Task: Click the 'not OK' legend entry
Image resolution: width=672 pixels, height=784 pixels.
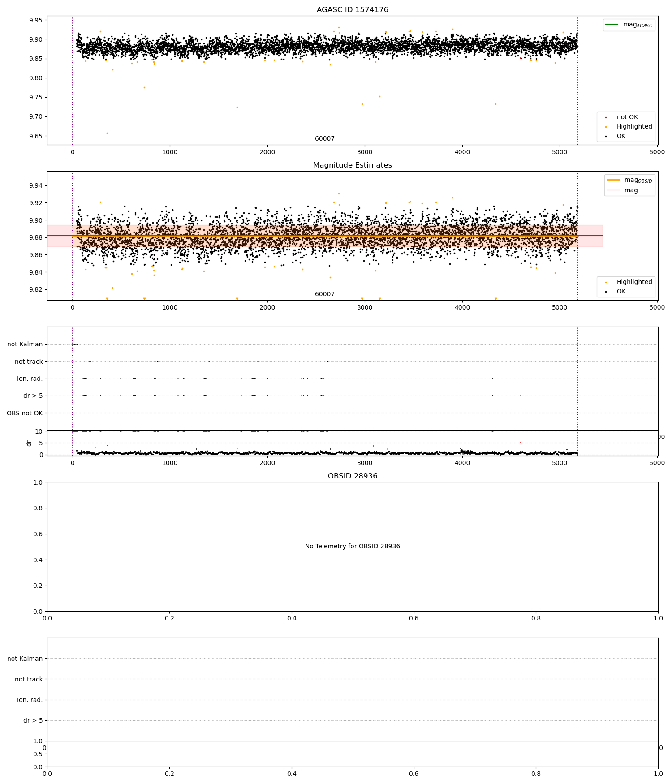Action: coord(627,117)
